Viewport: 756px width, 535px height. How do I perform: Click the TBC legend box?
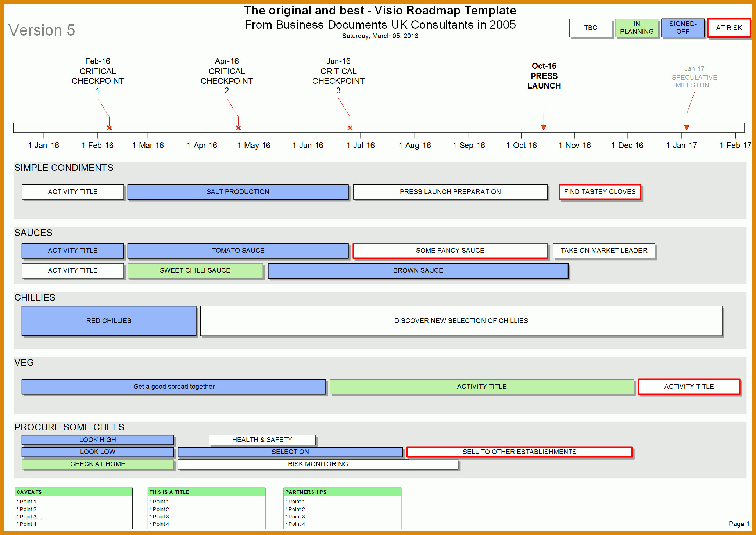[x=591, y=28]
